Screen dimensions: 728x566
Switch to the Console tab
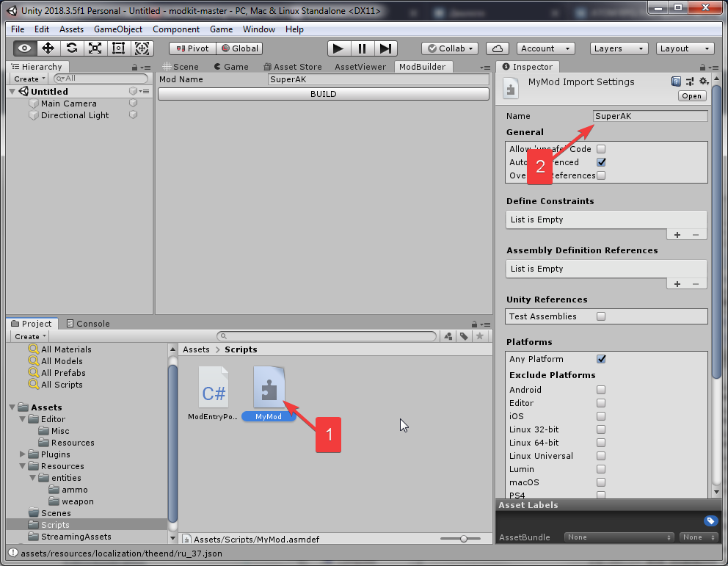[88, 324]
